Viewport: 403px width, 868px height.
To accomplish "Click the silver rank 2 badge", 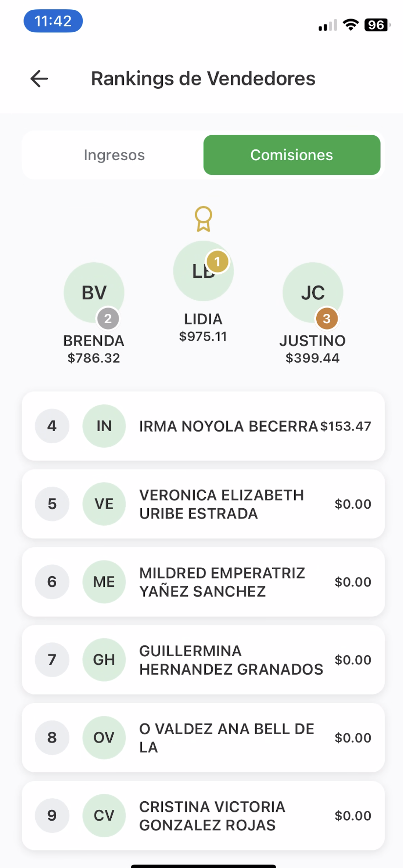I will coord(108,319).
